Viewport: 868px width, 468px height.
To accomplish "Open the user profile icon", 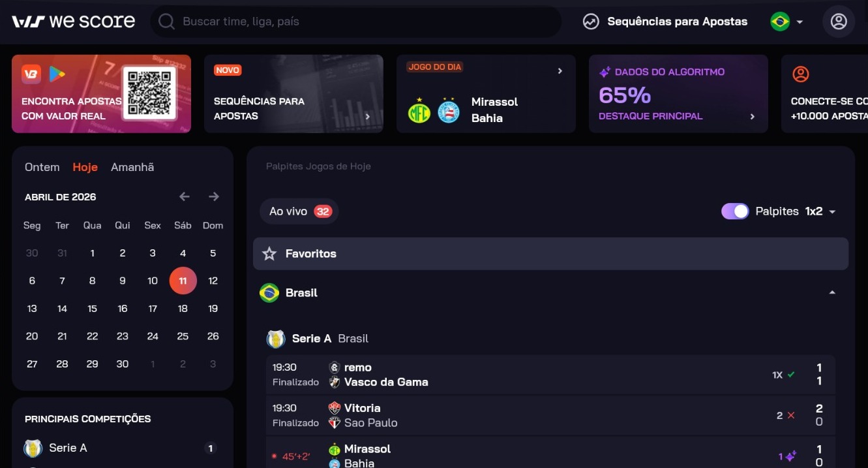I will pyautogui.click(x=838, y=22).
